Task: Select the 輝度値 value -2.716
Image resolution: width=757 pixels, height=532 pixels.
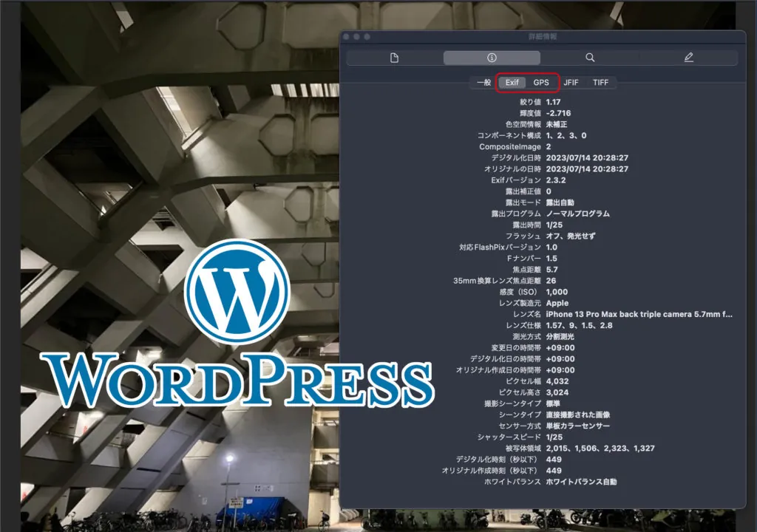Action: tap(558, 113)
